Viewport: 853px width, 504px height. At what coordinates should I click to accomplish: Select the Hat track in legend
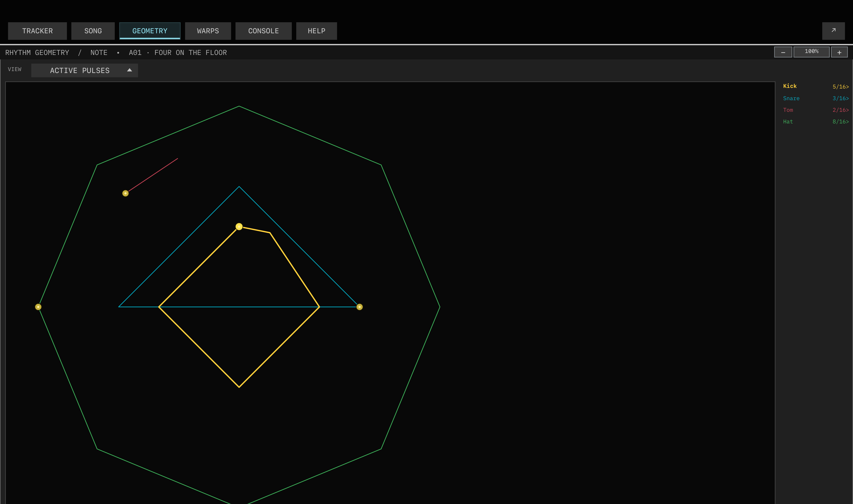pos(788,122)
